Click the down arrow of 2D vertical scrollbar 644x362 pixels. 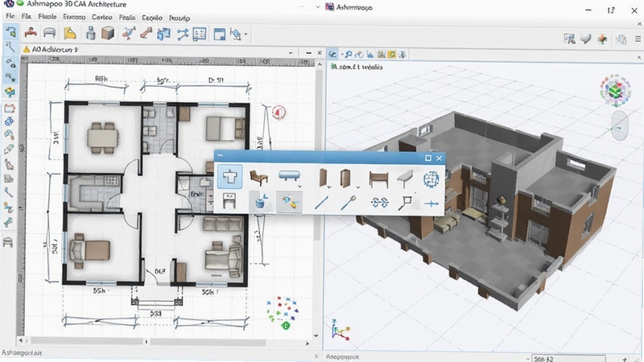click(316, 335)
